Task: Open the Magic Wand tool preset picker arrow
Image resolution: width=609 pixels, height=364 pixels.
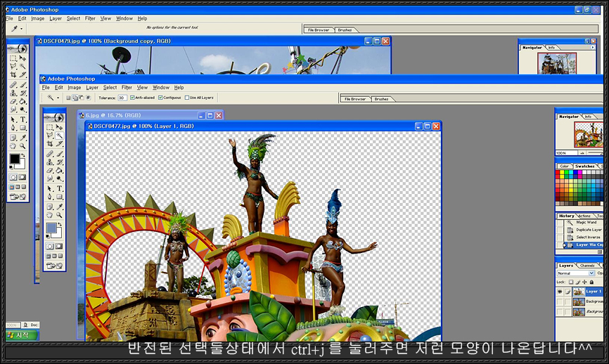Action: [58, 98]
